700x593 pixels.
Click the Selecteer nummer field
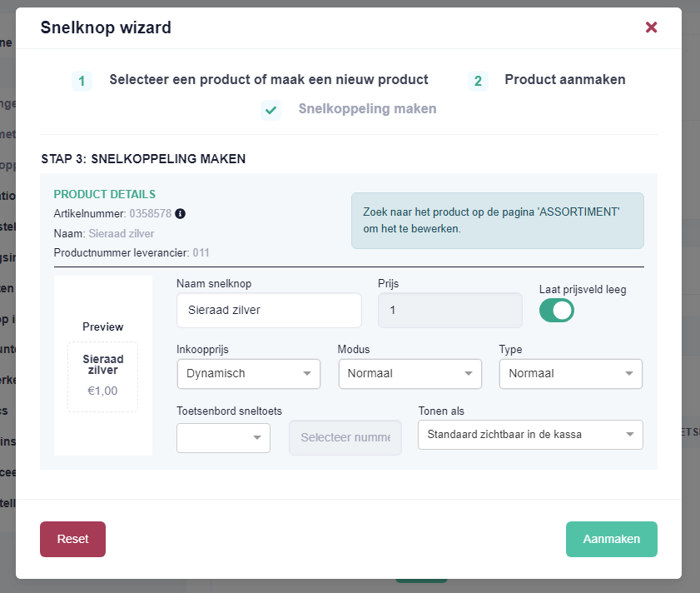345,437
